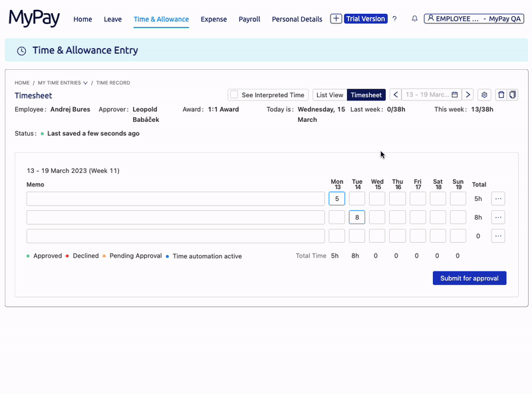Open the first row's ellipsis options menu
Screen dimensions: 532x394
pos(498,198)
